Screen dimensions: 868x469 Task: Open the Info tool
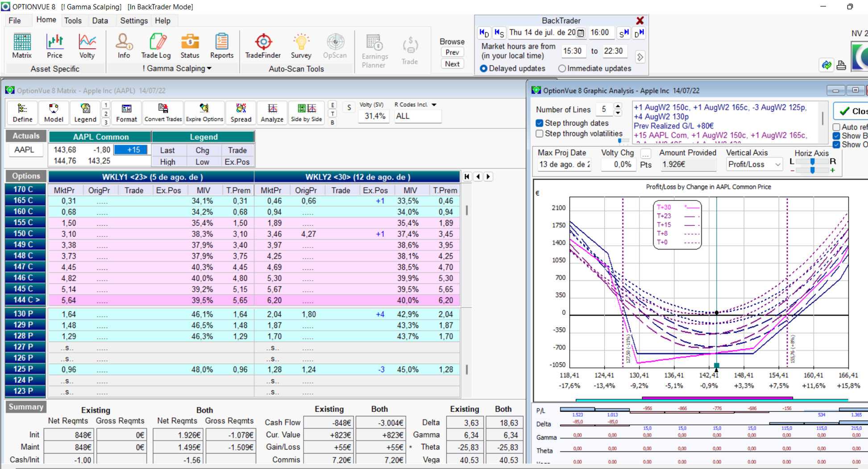pyautogui.click(x=124, y=46)
